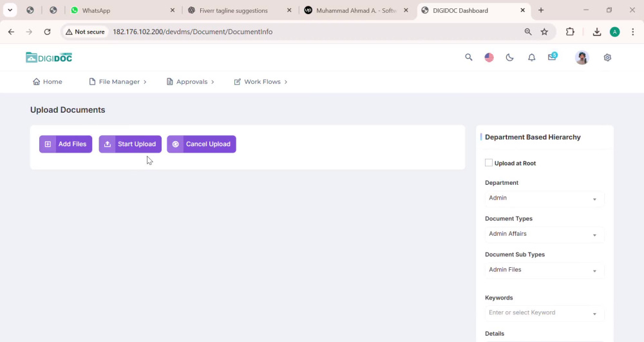Click the DIGIDOC logo
This screenshot has height=342, width=644.
click(49, 57)
